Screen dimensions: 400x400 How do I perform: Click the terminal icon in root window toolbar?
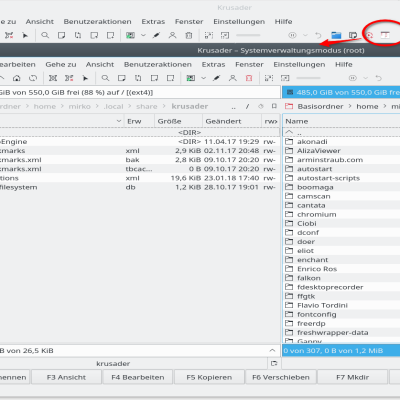pos(191,78)
